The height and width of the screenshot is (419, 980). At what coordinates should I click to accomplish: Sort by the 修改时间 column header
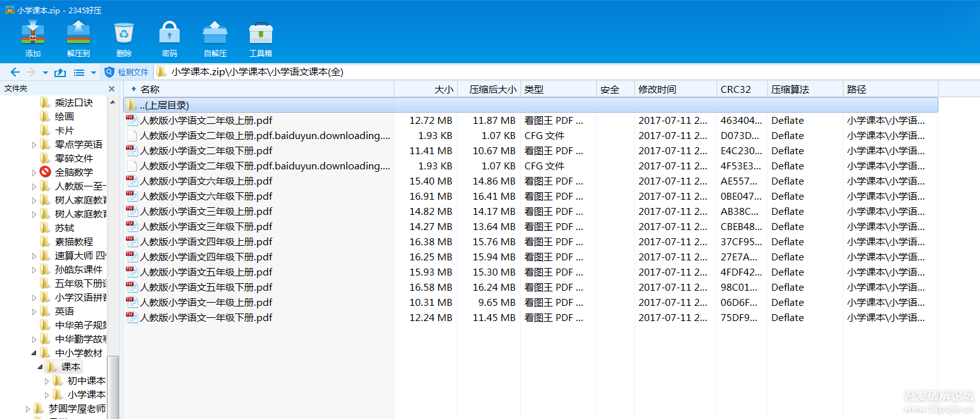pos(676,89)
